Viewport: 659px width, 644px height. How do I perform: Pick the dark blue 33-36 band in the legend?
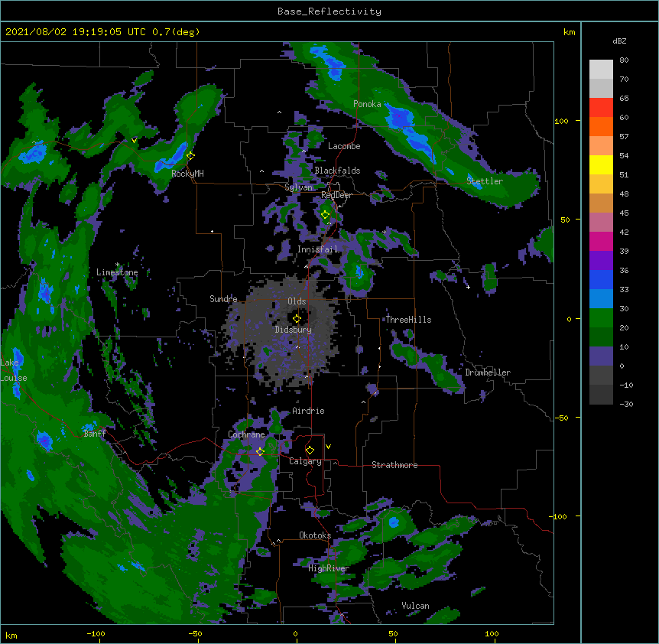click(x=601, y=279)
